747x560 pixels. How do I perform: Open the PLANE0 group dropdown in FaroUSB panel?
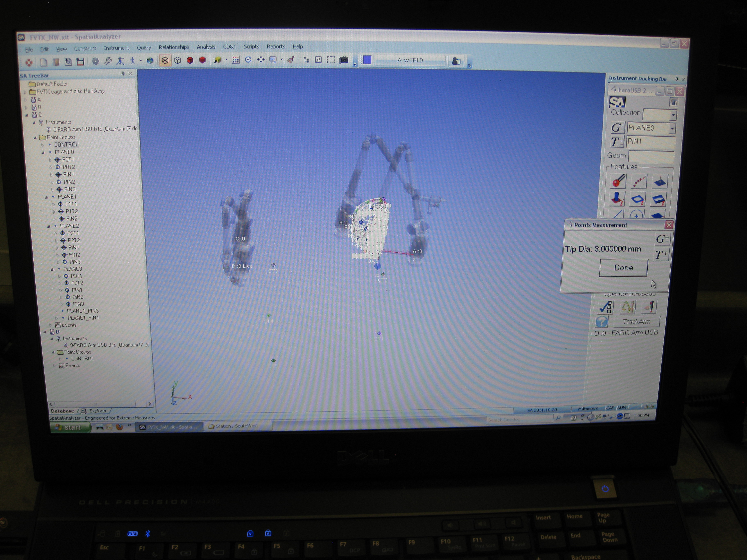click(672, 128)
